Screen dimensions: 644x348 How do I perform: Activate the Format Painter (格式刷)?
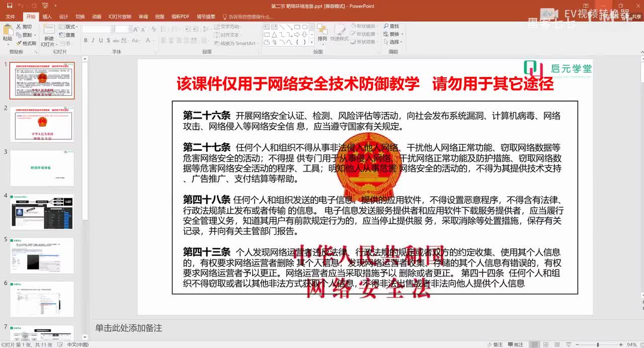click(26, 43)
